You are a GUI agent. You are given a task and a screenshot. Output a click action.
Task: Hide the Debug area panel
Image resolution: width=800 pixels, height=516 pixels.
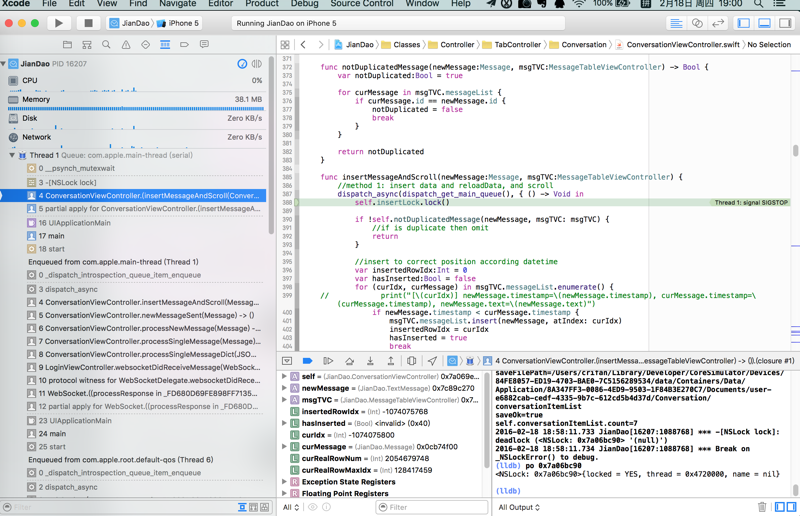pos(287,361)
